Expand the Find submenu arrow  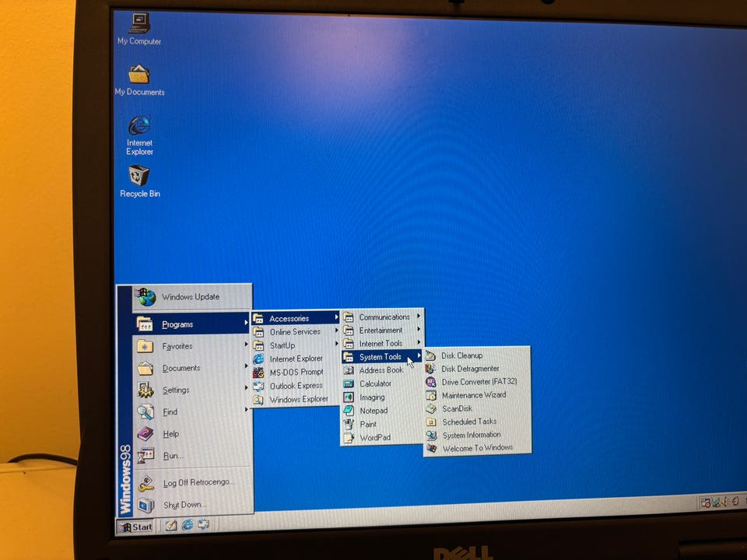[x=246, y=410]
